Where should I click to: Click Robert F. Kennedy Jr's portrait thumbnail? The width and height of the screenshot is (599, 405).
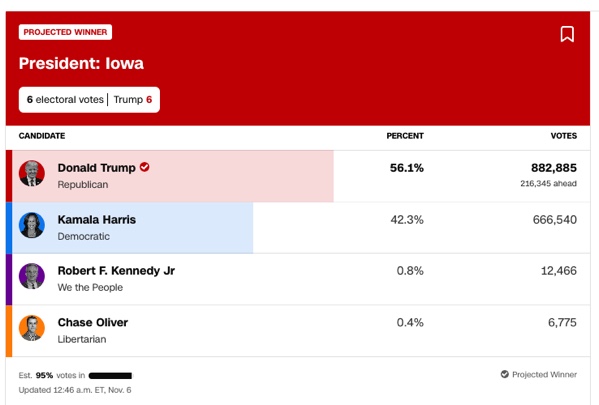click(x=32, y=276)
